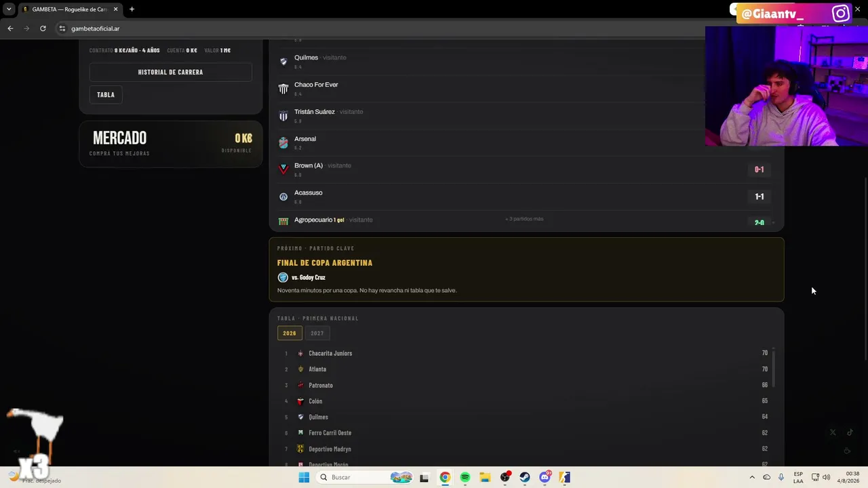Click the Godoy Cruz crest in the final card
Viewport: 868px width, 488px height.
[283, 277]
